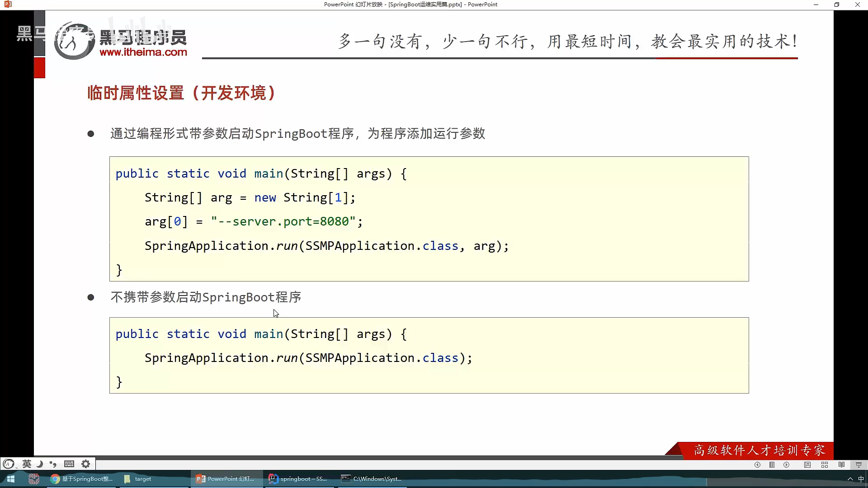The height and width of the screenshot is (488, 868).
Task: Toggle IME half/full-width moon icon
Action: [40, 464]
